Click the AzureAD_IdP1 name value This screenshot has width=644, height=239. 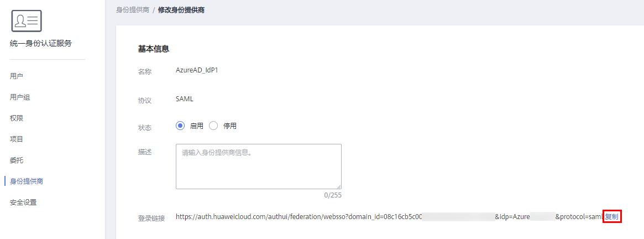pos(197,70)
